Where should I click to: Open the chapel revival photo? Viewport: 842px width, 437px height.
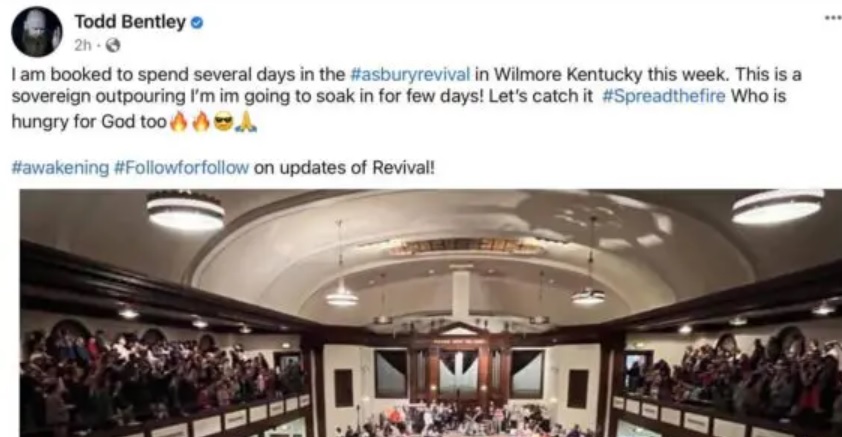431,313
